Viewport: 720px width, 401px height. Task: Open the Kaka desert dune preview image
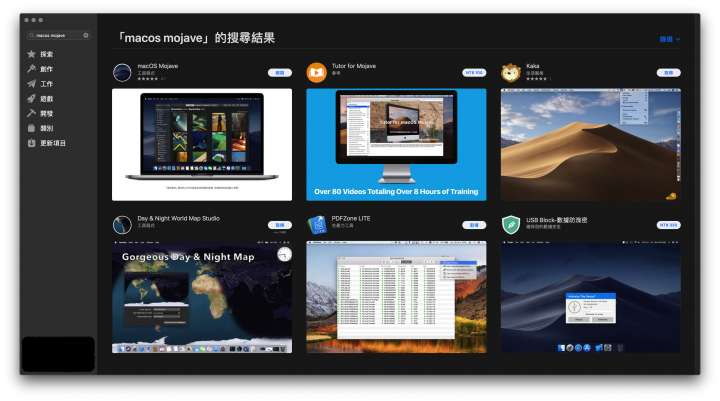coord(591,145)
